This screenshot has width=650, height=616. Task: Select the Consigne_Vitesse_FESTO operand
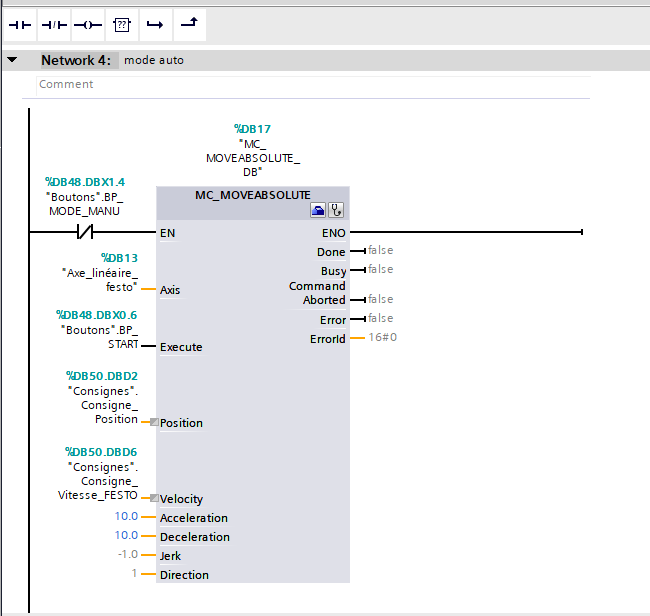[98, 481]
